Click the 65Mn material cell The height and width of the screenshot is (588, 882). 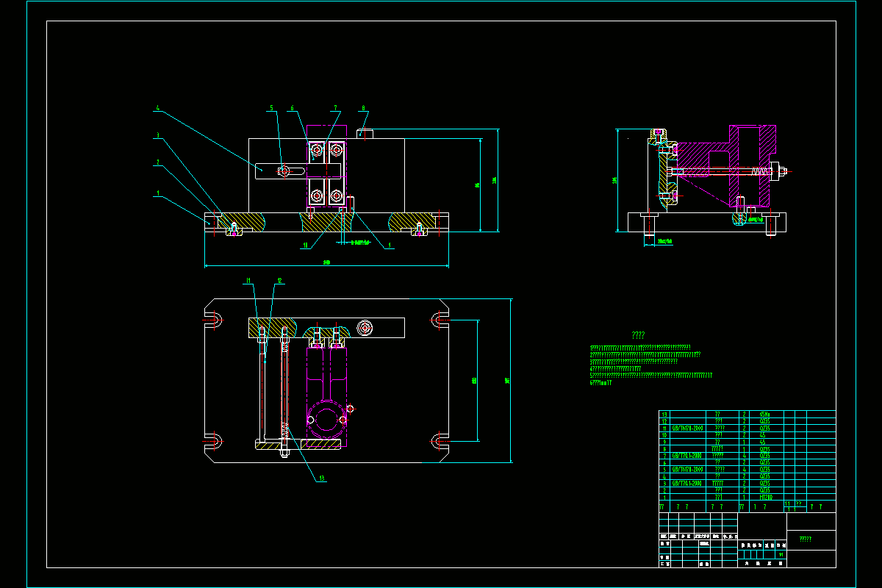click(x=765, y=415)
